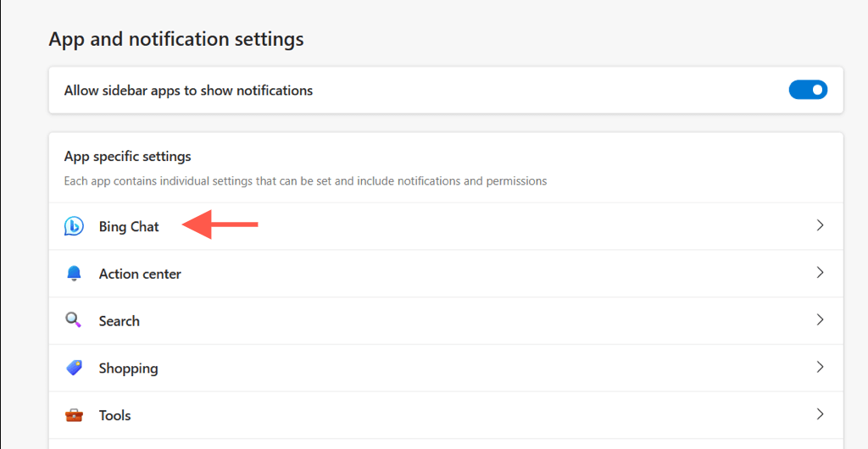This screenshot has width=868, height=449.
Task: Expand the Bing Chat row chevron
Action: click(x=820, y=225)
